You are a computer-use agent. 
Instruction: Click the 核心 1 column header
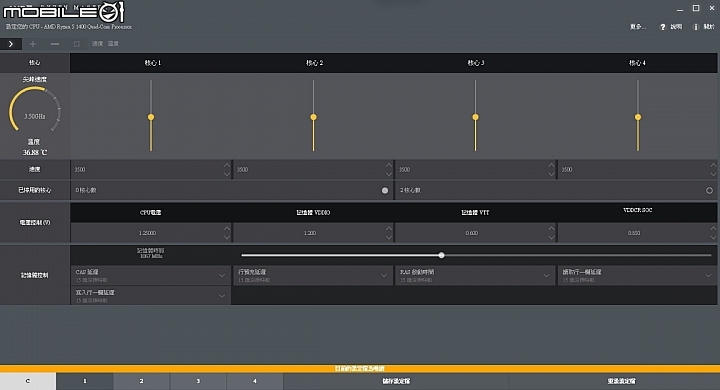click(x=153, y=63)
